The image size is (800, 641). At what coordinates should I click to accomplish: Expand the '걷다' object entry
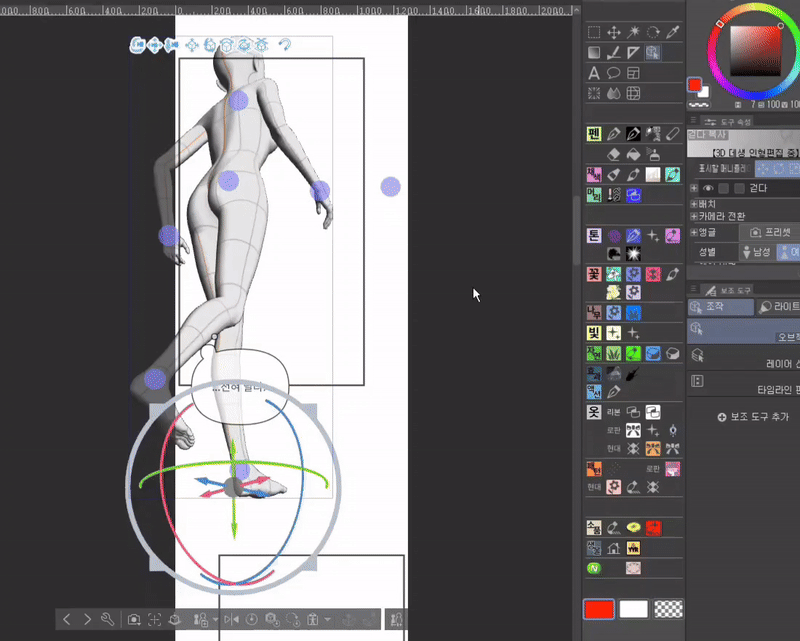694,188
